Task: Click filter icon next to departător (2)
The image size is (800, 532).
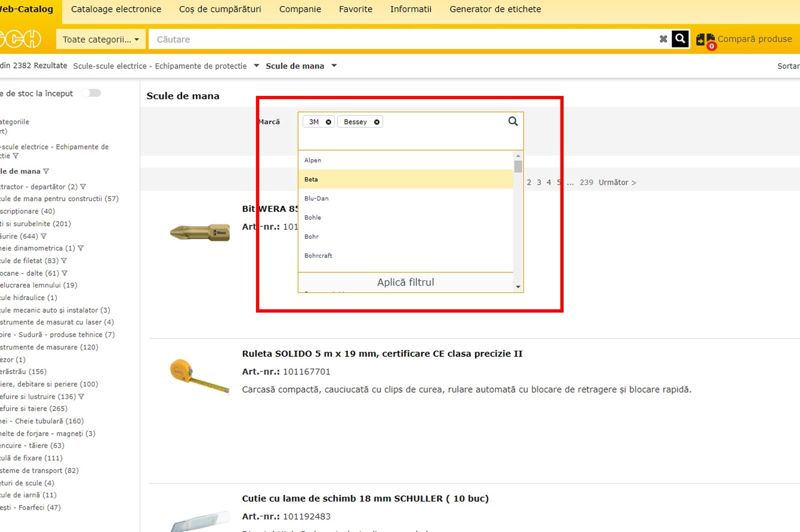Action: tap(83, 187)
